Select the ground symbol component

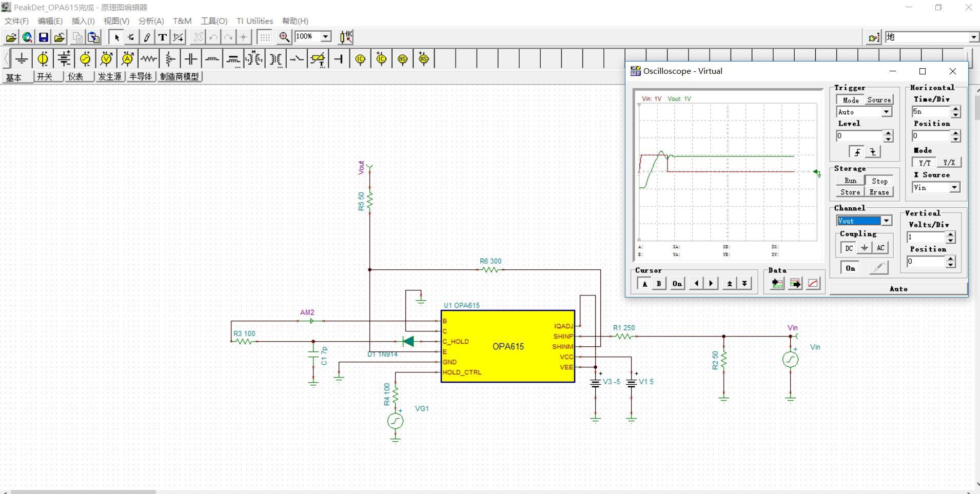(x=22, y=59)
